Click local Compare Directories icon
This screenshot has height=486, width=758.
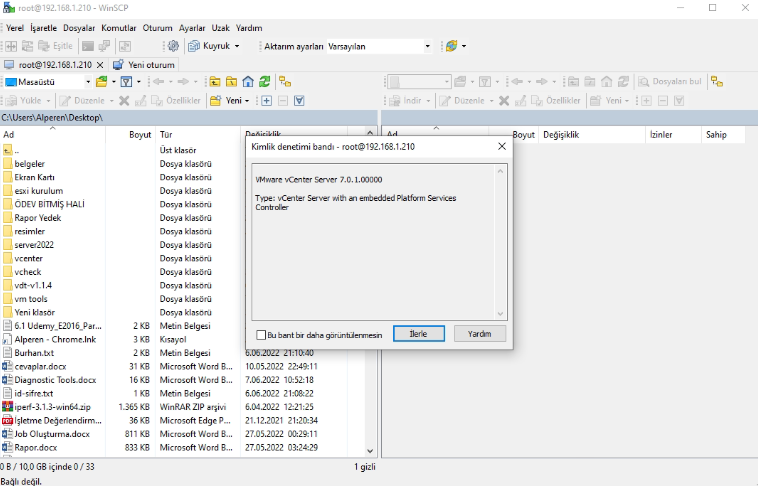point(11,46)
